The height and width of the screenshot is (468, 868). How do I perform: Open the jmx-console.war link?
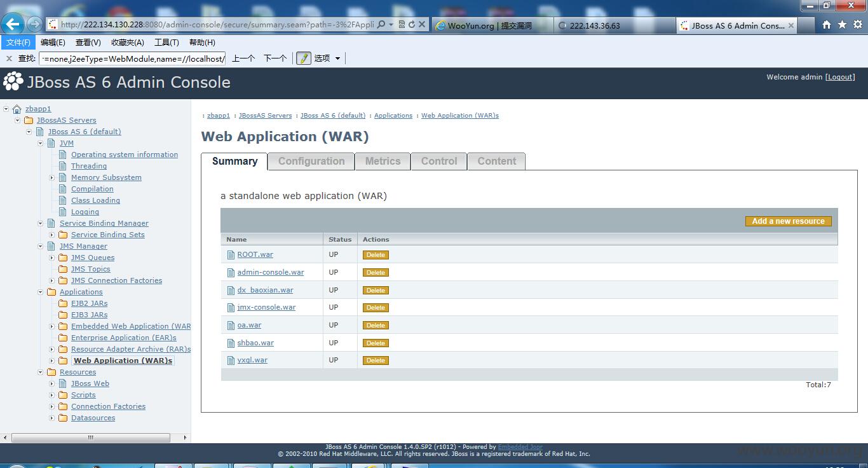[x=266, y=307]
